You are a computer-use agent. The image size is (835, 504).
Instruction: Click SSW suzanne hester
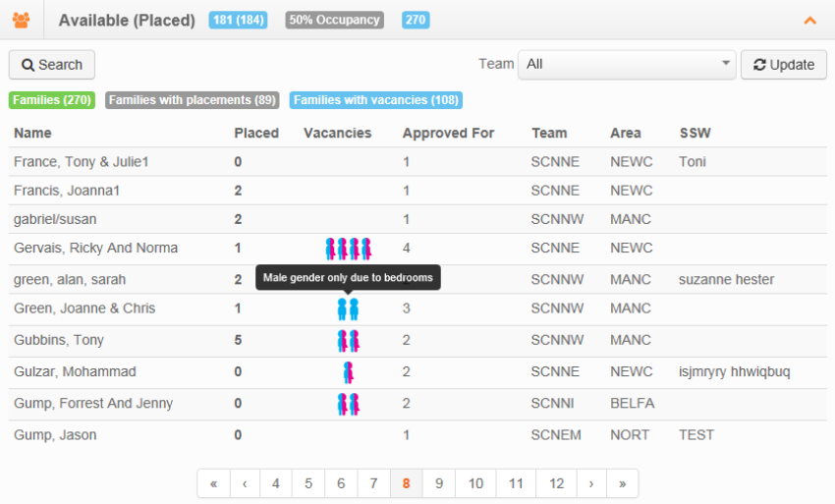pos(726,280)
